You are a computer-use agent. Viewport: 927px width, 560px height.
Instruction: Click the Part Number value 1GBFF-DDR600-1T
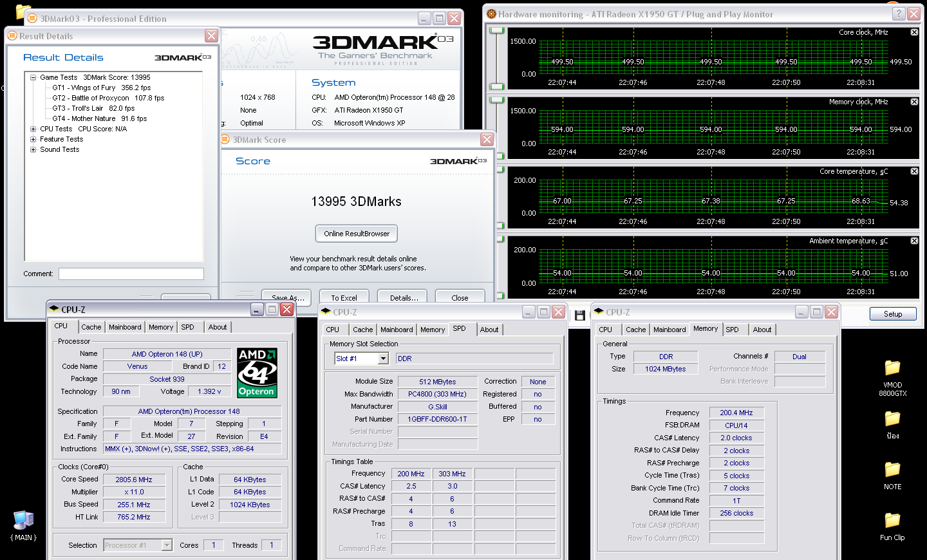click(438, 419)
